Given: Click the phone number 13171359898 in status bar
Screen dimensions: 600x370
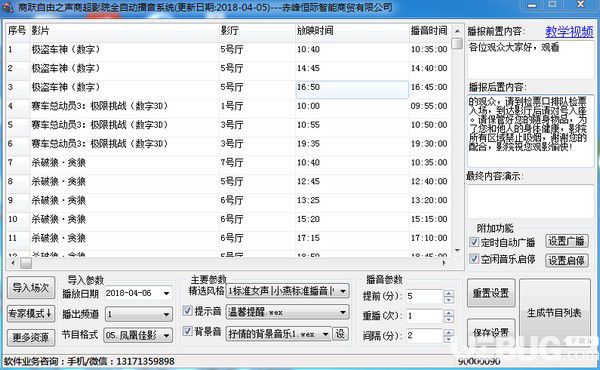Looking at the screenshot, I should [x=145, y=361].
